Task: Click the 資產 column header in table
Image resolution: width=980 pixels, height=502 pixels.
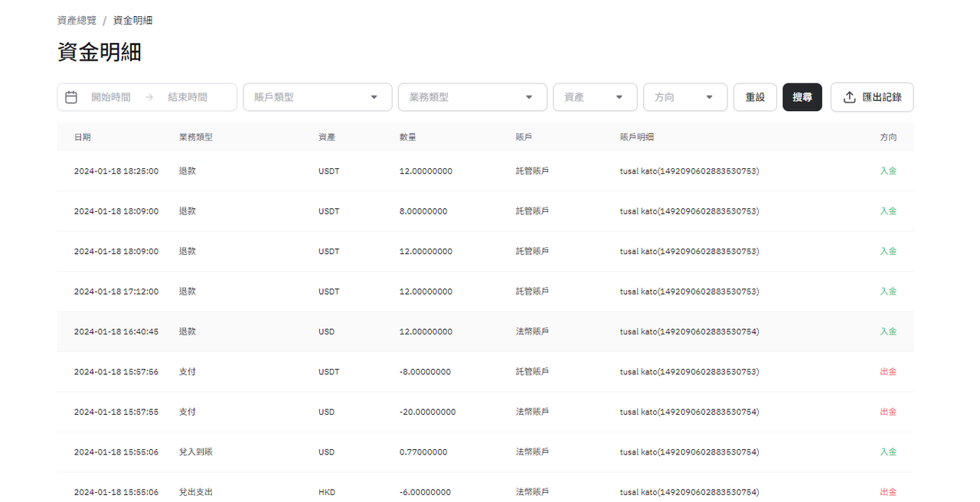Action: click(x=327, y=138)
